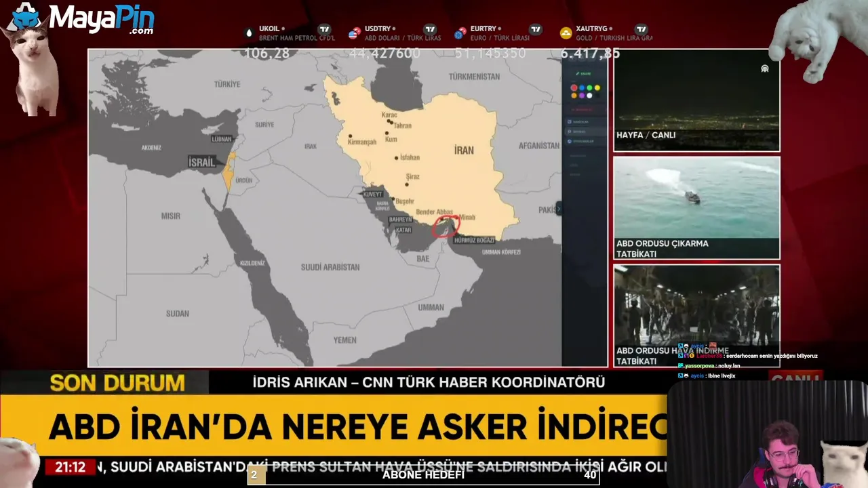Image resolution: width=868 pixels, height=488 pixels.
Task: Click USDTRY value 44,427600
Action: click(384, 54)
